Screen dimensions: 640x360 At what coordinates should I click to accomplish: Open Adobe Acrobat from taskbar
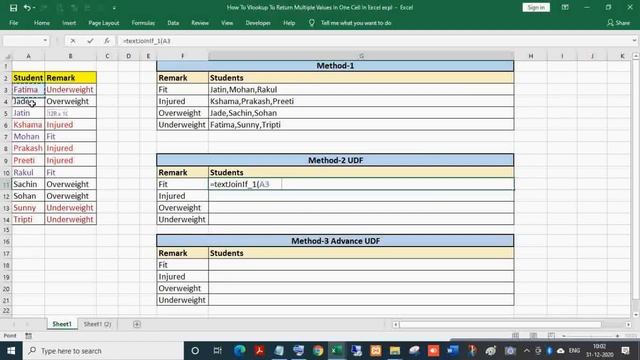point(259,351)
